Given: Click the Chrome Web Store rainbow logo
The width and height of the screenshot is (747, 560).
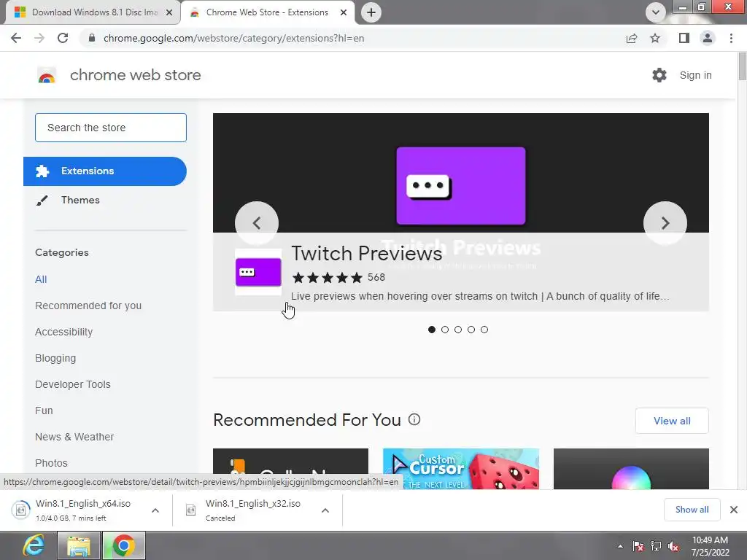Looking at the screenshot, I should (x=47, y=75).
